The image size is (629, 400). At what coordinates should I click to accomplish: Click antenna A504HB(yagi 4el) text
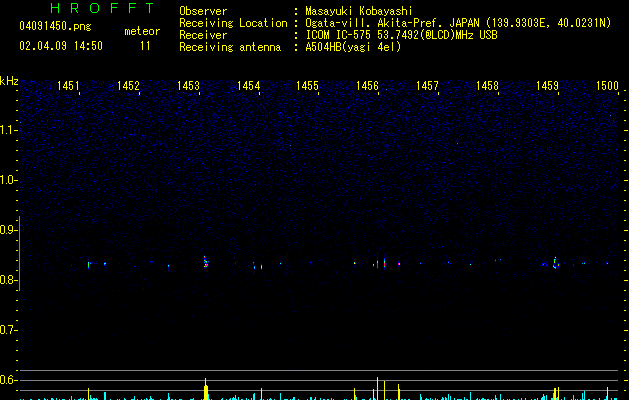pyautogui.click(x=353, y=47)
